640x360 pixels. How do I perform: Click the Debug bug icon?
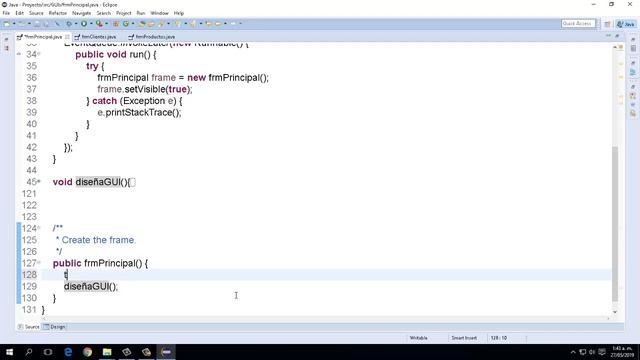(69, 24)
